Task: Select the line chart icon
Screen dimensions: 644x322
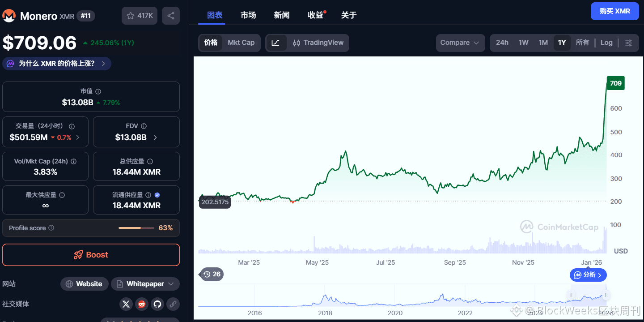Action: click(276, 43)
